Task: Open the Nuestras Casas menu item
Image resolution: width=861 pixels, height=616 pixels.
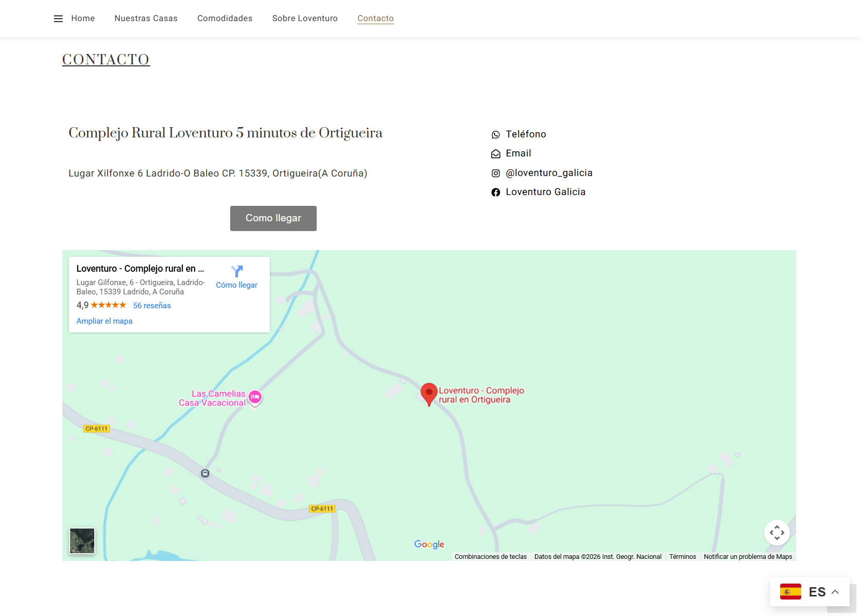Action: (x=146, y=19)
